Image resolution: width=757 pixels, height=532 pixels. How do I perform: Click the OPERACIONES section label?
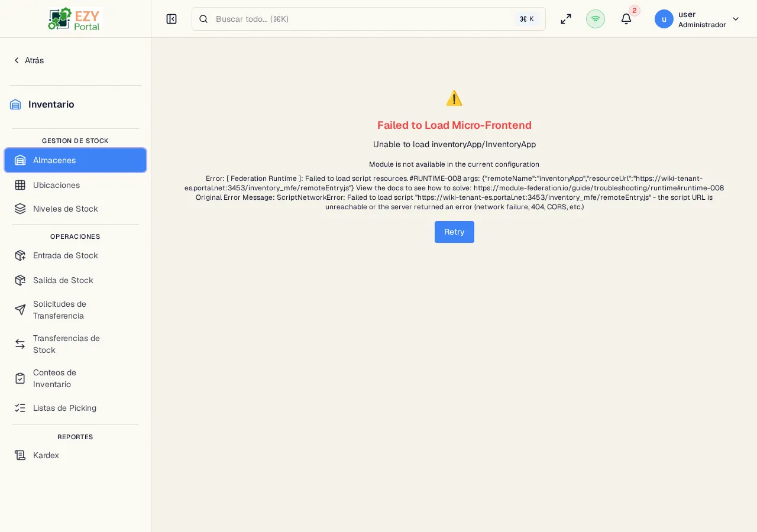75,236
